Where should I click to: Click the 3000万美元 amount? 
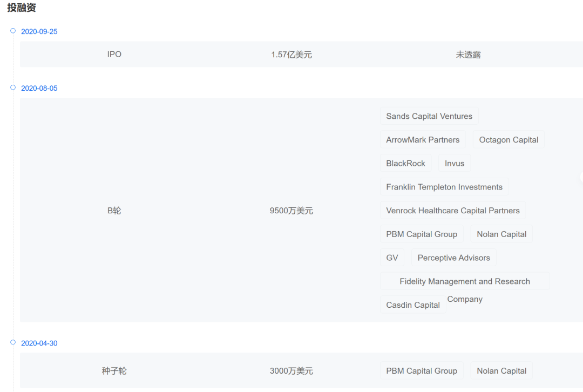coord(291,371)
